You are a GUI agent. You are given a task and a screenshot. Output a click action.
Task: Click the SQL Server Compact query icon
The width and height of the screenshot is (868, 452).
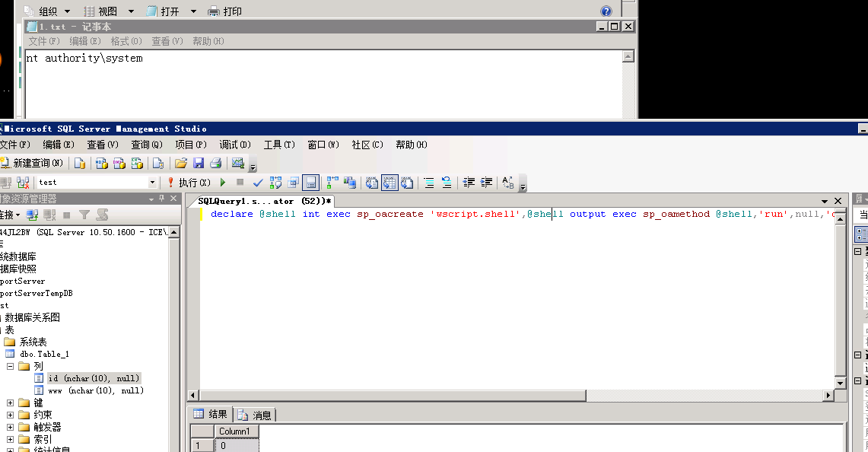[x=158, y=163]
